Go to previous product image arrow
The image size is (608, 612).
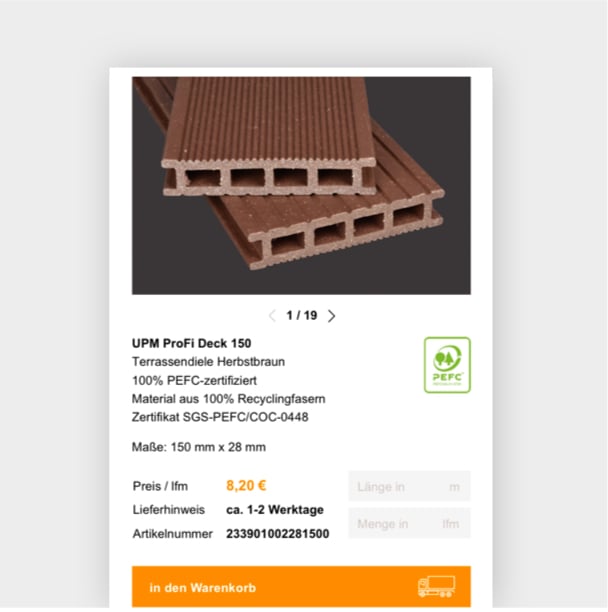272,316
